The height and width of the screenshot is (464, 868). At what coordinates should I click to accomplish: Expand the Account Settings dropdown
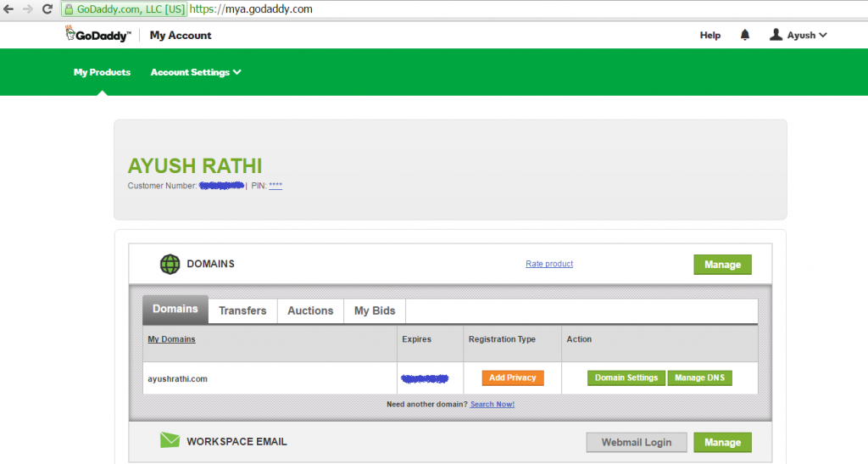(x=196, y=72)
